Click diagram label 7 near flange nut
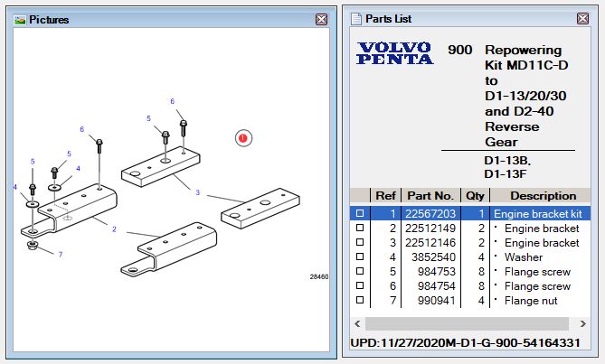605x364 pixels. tap(61, 254)
